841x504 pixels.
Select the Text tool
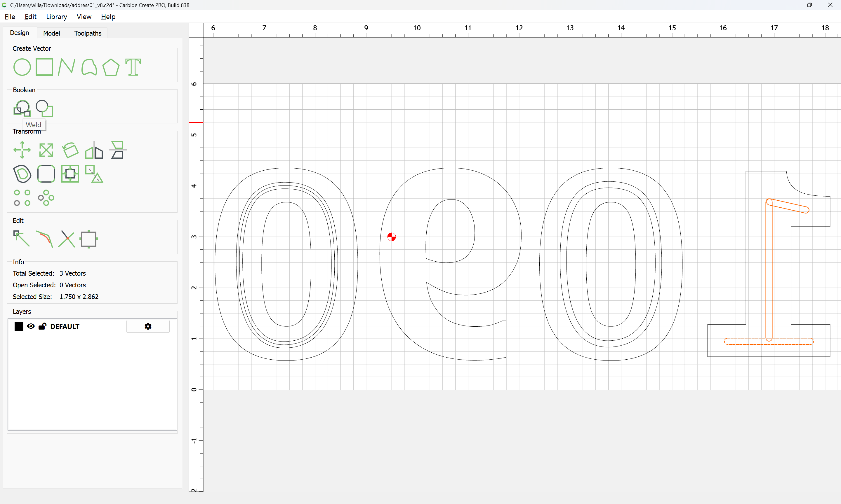pos(133,67)
